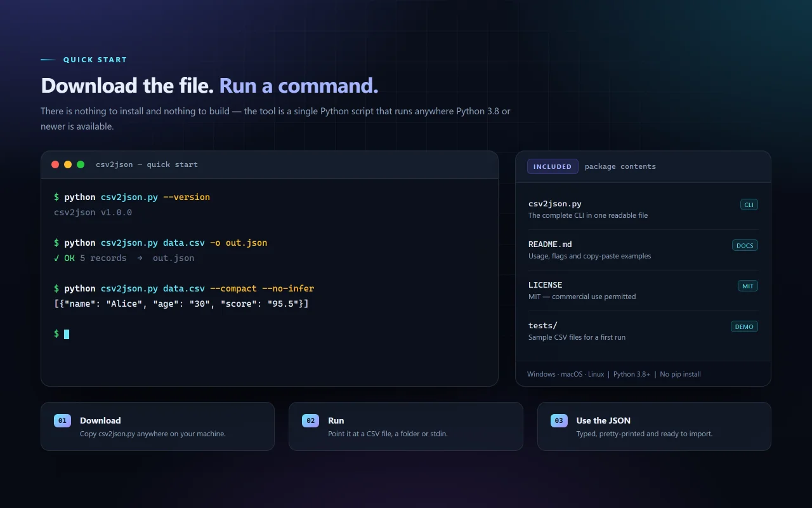Click the terminal title 'csv2json — quick start'
Viewport: 812px width, 508px height.
[147, 164]
